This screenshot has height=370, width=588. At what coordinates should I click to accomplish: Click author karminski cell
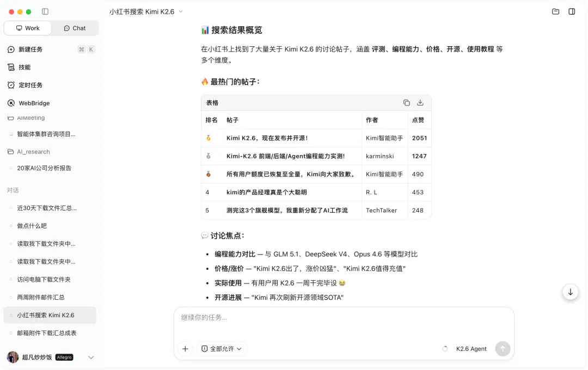pos(380,156)
